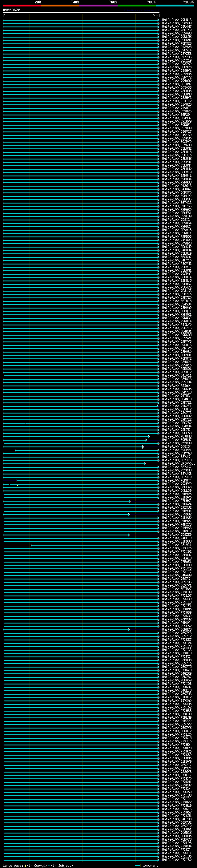Viewport: 197px width, 868px height.
Task: Click hit label UniRef100_Q03033
Action: coord(177,88)
